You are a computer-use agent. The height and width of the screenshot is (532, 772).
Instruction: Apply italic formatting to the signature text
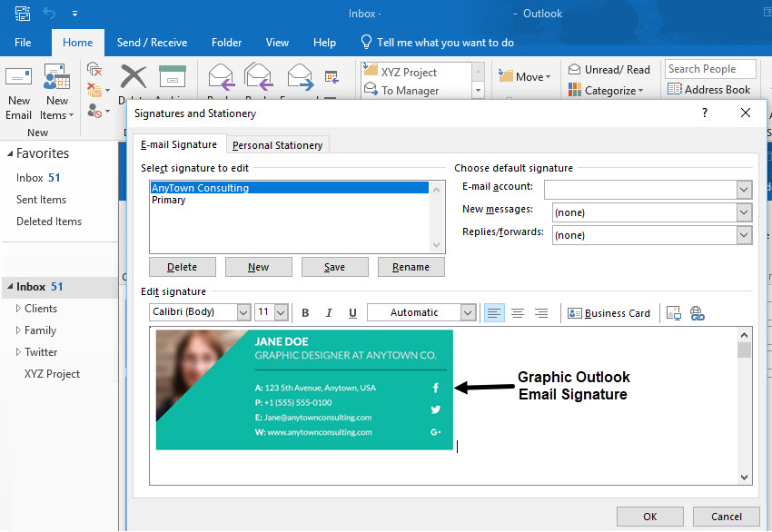click(329, 312)
